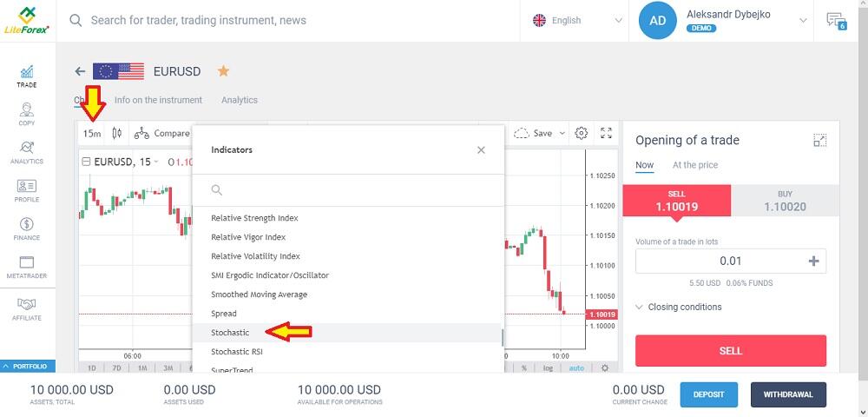Viewport: 868px width, 417px height.
Task: Select the SELL 1.10019 price option
Action: pyautogui.click(x=676, y=201)
